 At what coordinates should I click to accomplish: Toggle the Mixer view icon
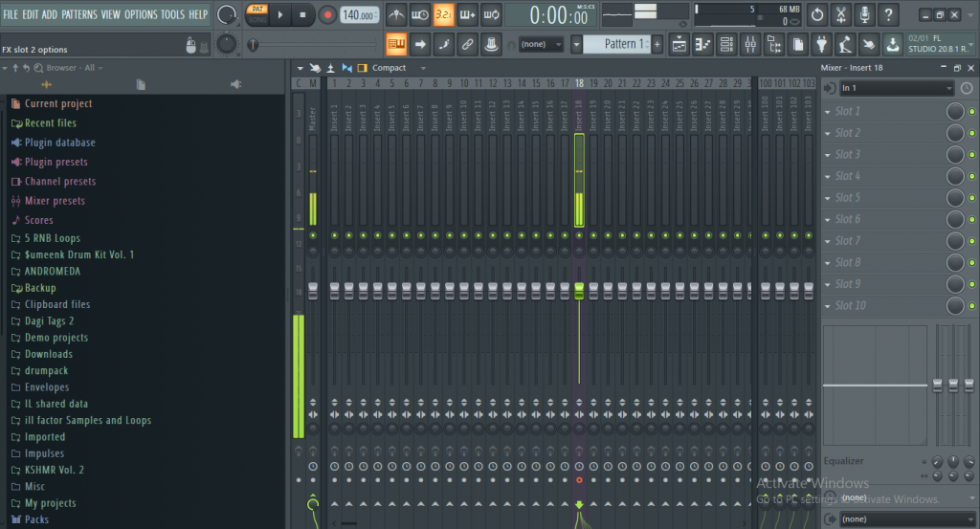pyautogui.click(x=750, y=44)
